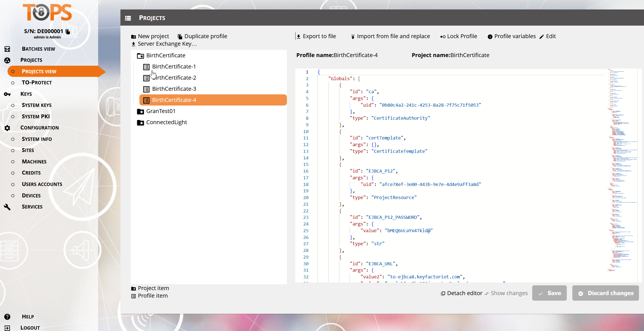The image size is (644, 331).
Task: Select the BirthCertificate-3 profile in the tree
Action: coord(174,89)
